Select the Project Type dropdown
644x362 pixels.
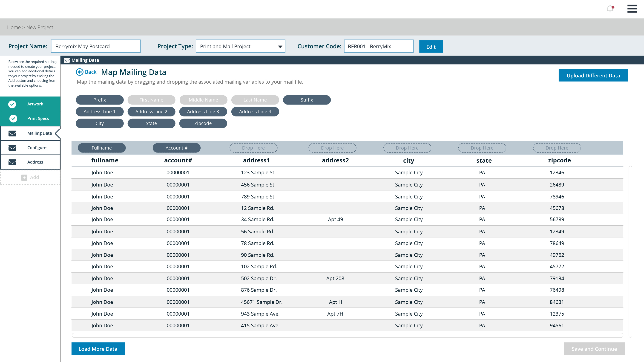(x=240, y=46)
